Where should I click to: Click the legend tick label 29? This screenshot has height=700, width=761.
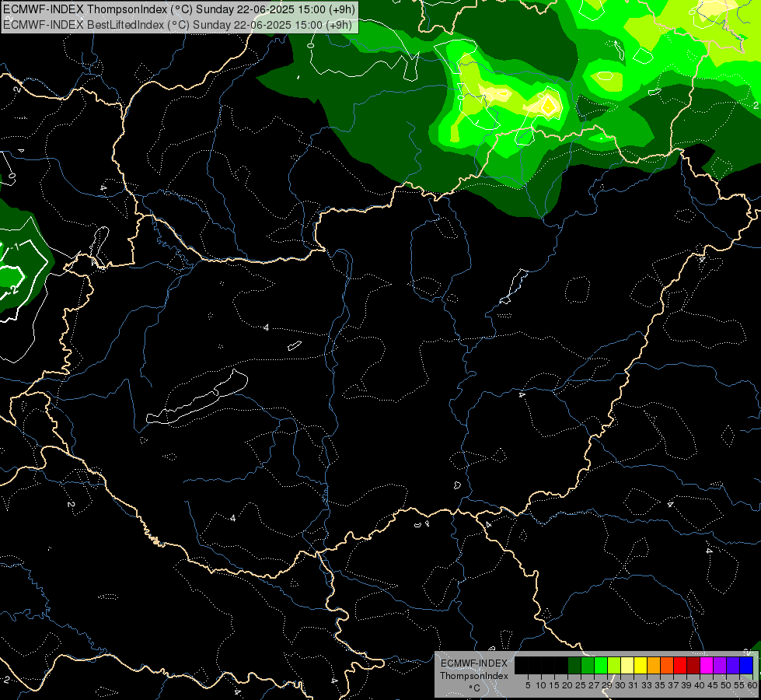pyautogui.click(x=608, y=685)
